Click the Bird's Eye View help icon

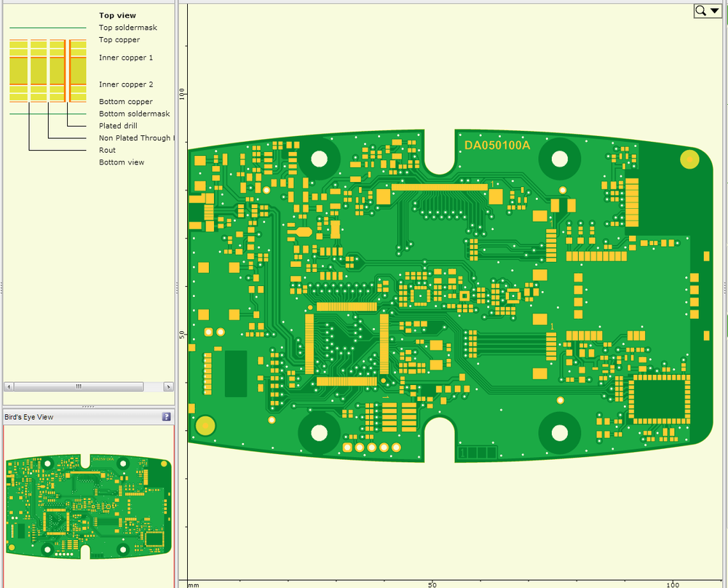(166, 417)
